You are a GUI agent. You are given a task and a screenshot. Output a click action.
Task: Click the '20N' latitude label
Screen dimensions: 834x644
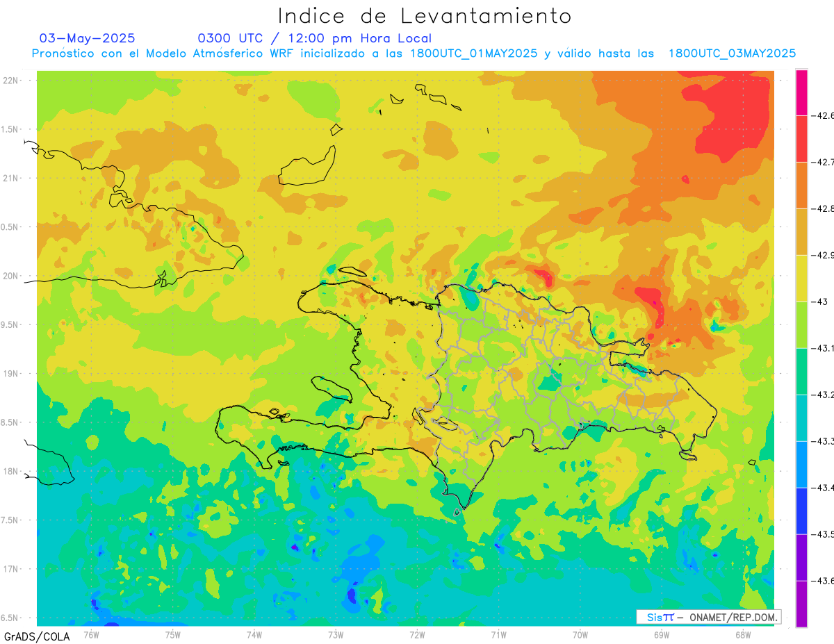[12, 276]
